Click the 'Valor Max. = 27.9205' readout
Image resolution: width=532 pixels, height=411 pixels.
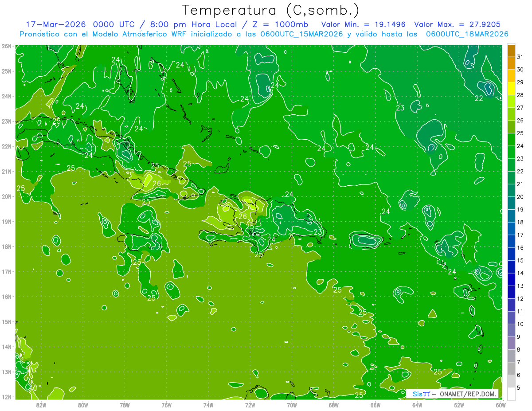(x=457, y=24)
